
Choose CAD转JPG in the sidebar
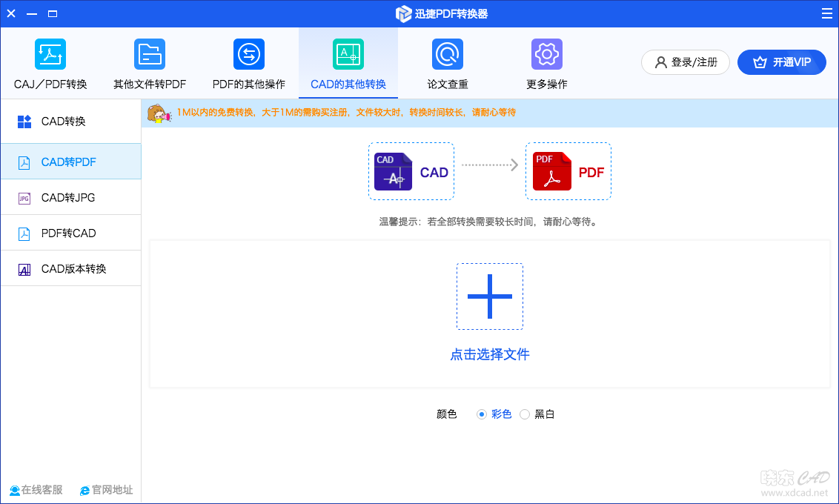(70, 197)
